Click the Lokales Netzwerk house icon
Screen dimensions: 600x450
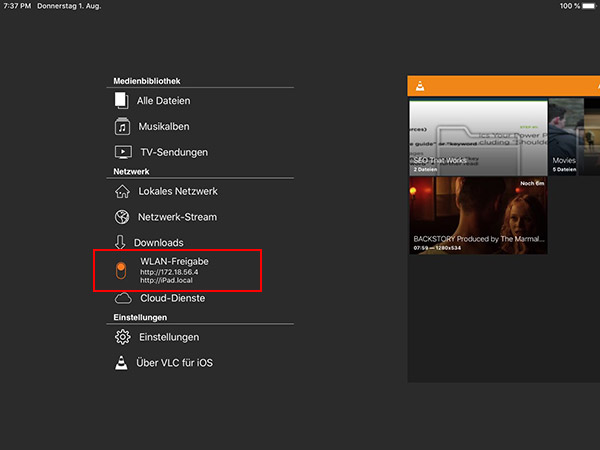point(122,191)
